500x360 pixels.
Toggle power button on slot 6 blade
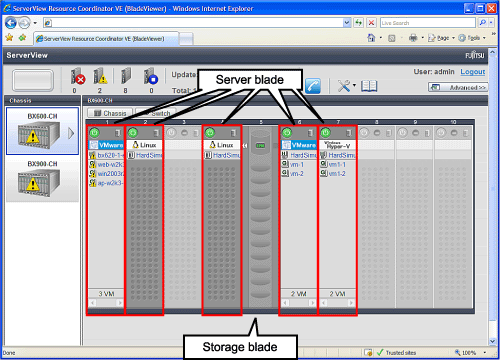[x=287, y=133]
